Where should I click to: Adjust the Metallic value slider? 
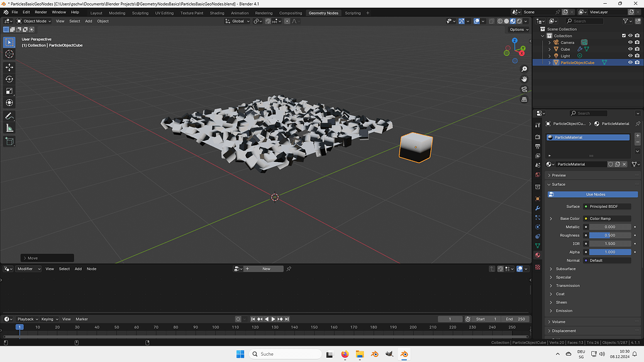coord(610,227)
